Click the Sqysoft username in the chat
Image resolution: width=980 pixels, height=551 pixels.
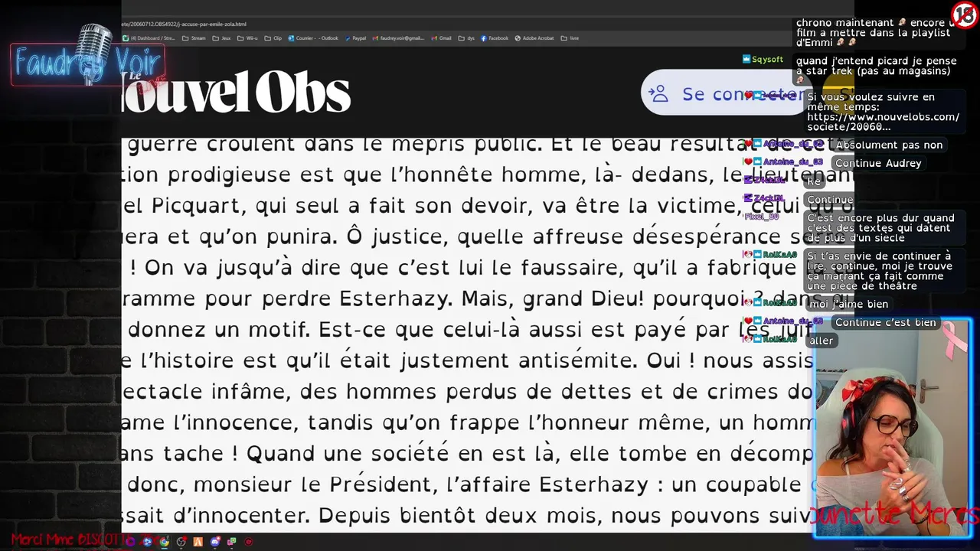[x=767, y=59]
